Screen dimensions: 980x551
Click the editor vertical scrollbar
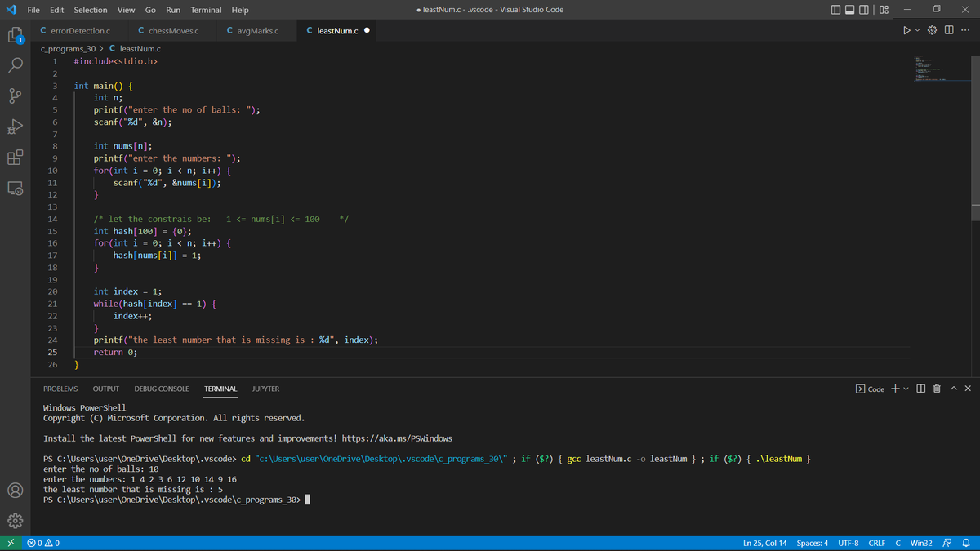click(974, 138)
